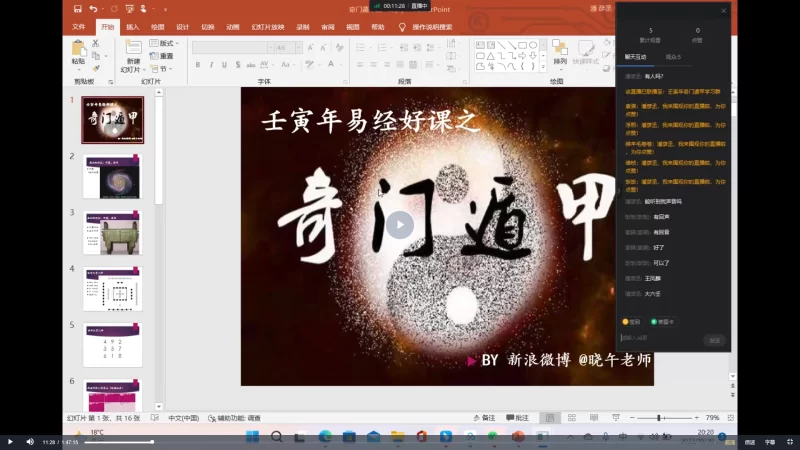Open the Design (设计) ribbon tab
This screenshot has height=450, width=800.
pos(182,27)
